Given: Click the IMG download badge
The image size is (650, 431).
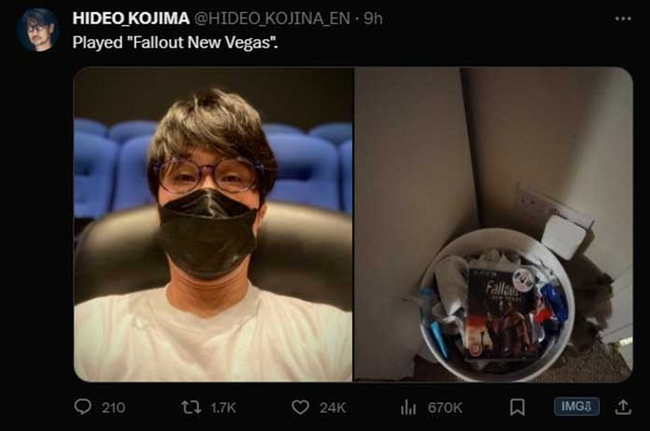Looking at the screenshot, I should [577, 407].
